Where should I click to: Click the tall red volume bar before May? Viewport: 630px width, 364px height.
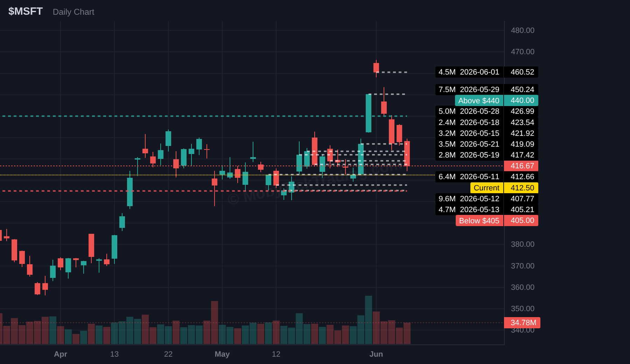(x=215, y=322)
